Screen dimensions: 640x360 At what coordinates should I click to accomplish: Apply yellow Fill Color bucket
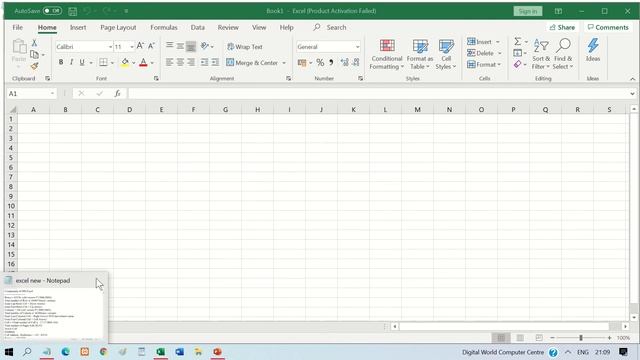coord(125,62)
